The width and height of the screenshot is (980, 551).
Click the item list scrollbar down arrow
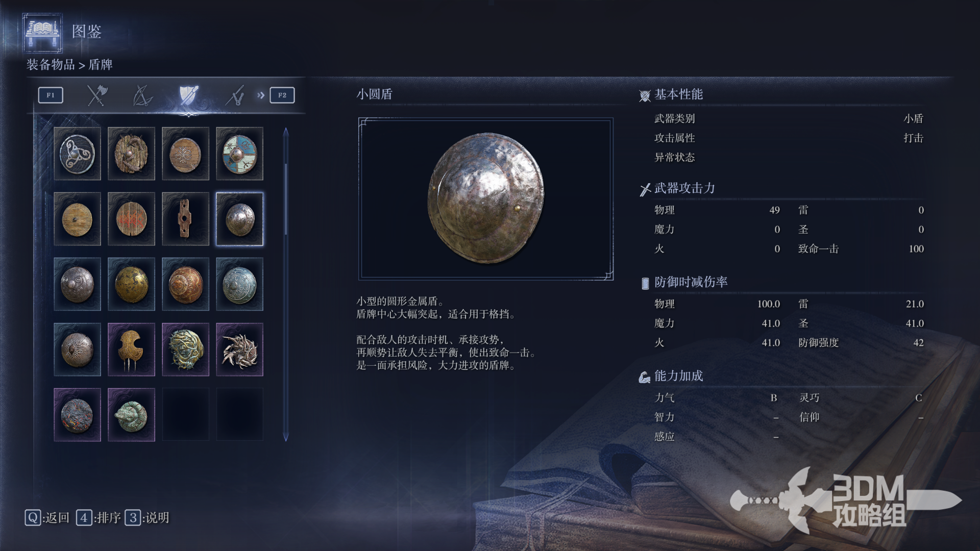click(x=286, y=437)
